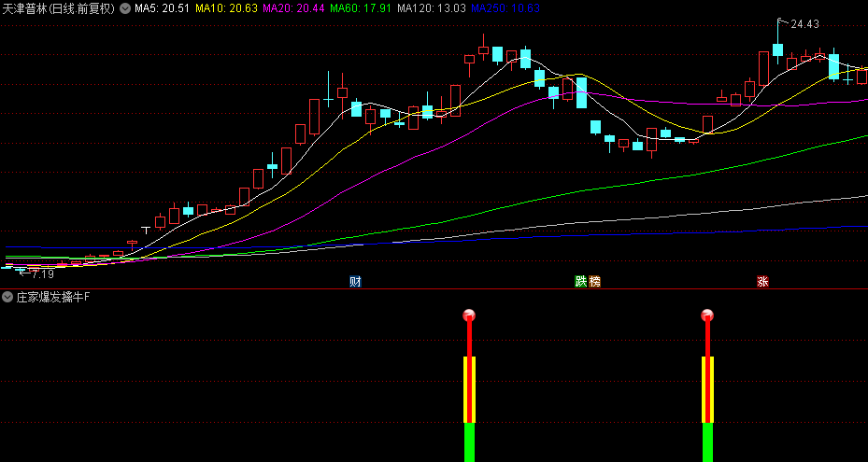The width and height of the screenshot is (868, 462).
Task: Open the 庄家爆发擒牛F indicator dropdown
Action: [7, 297]
